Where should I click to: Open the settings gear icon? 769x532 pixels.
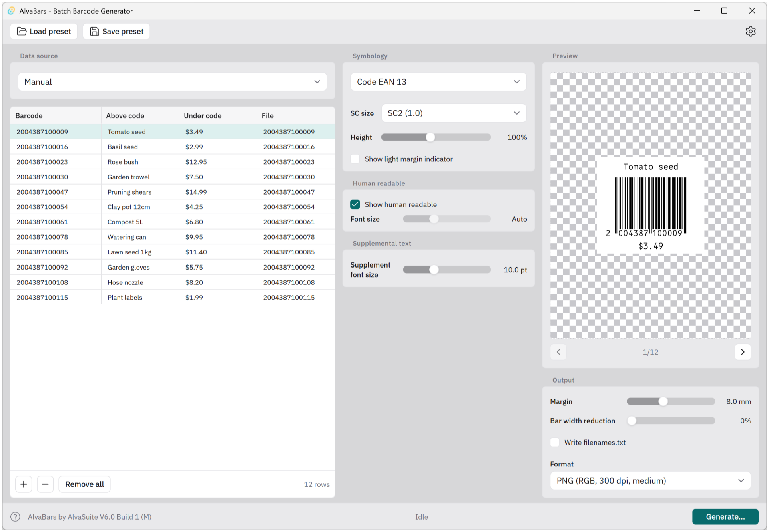pyautogui.click(x=750, y=32)
